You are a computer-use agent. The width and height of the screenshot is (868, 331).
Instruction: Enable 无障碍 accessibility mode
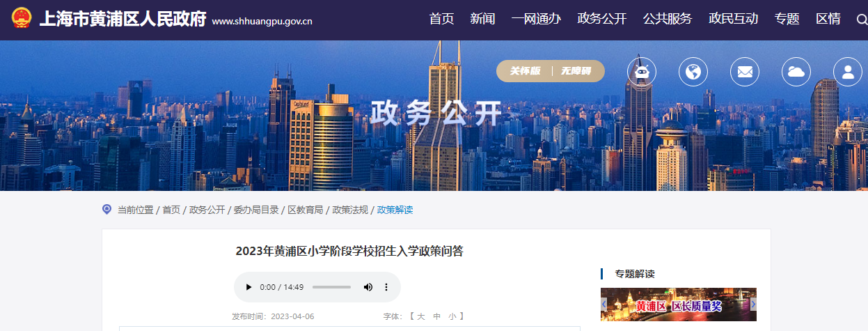pos(576,71)
